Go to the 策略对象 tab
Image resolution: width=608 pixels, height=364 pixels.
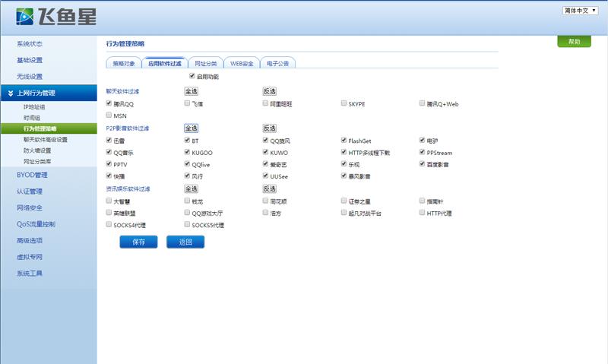123,64
